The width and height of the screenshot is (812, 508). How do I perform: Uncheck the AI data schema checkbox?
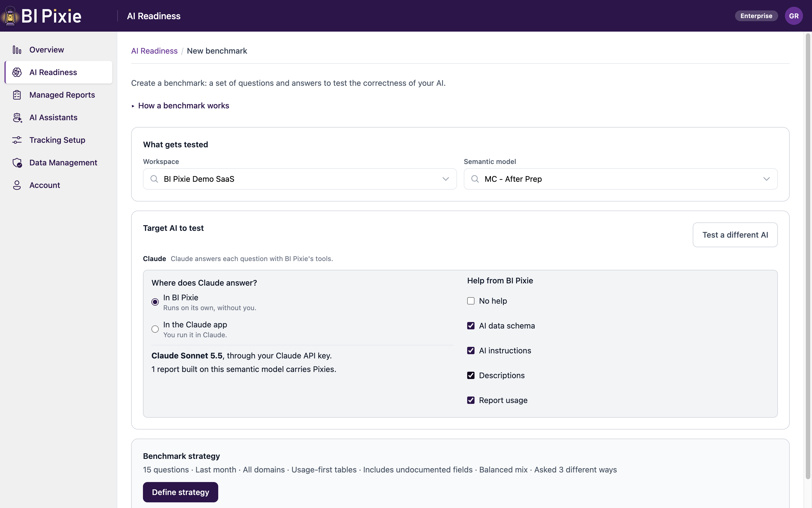[x=471, y=326]
